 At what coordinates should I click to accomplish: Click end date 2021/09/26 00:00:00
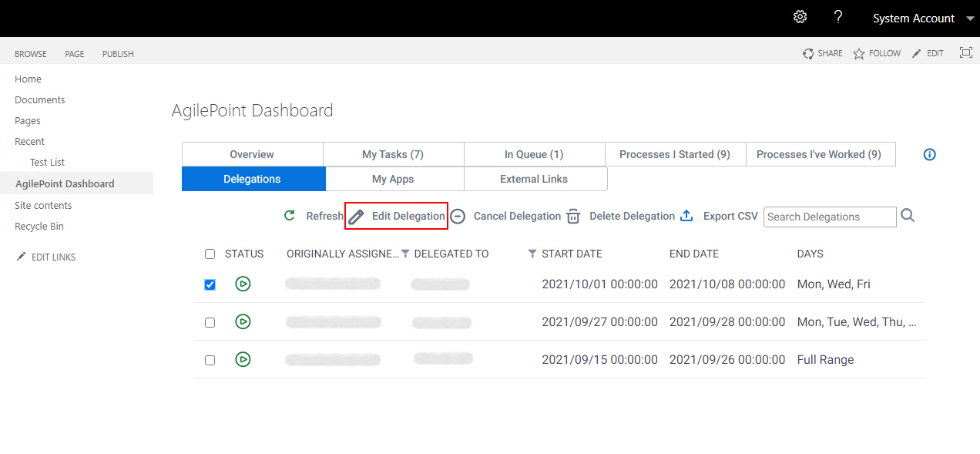click(727, 360)
